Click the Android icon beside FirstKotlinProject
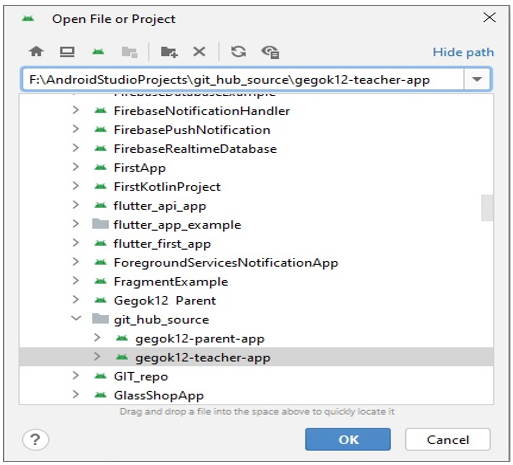Image resolution: width=513 pixels, height=465 pixels. click(100, 187)
